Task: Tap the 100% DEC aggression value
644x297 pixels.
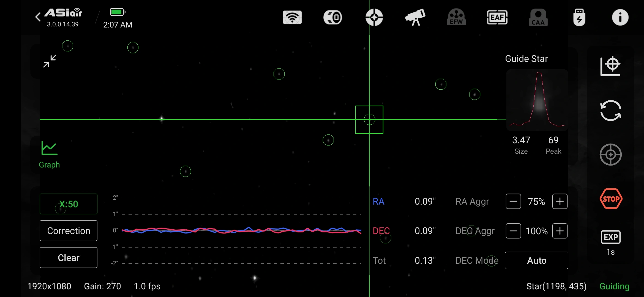Action: [536, 231]
